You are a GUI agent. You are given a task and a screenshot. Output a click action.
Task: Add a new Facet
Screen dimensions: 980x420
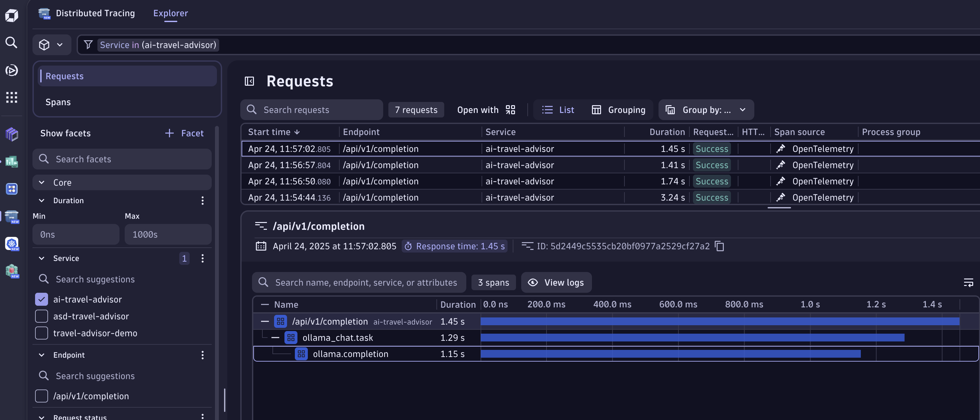coord(184,133)
